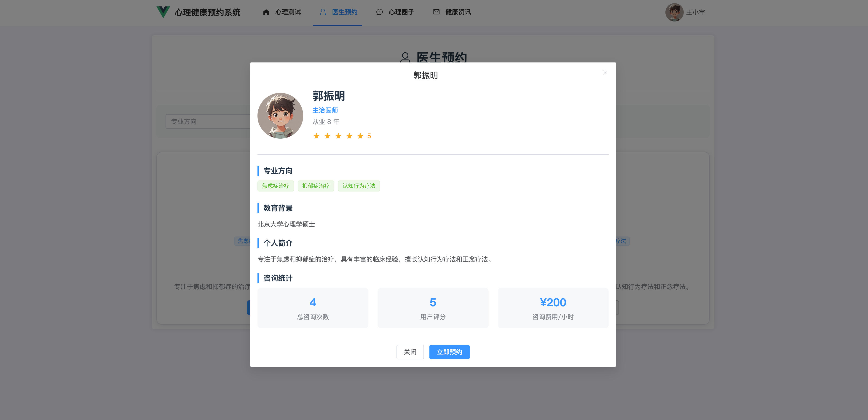Click the home icon beside 心理测试
The width and height of the screenshot is (868, 420).
click(x=266, y=12)
